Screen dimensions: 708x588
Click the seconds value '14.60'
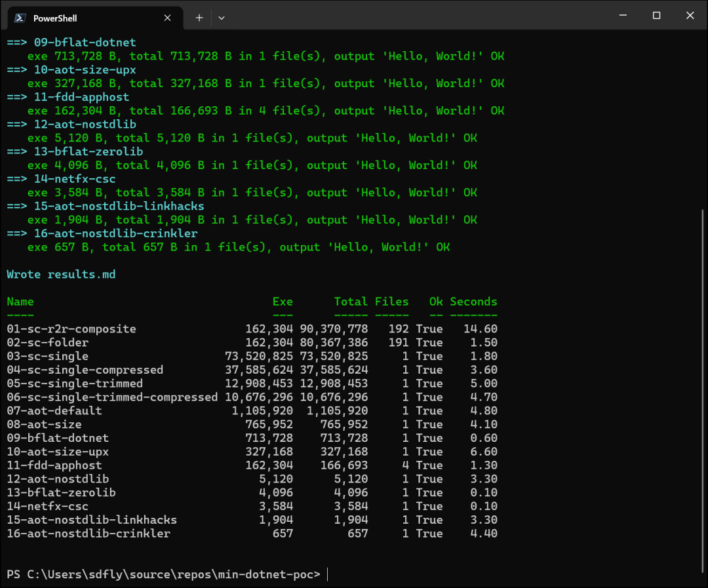(x=481, y=329)
